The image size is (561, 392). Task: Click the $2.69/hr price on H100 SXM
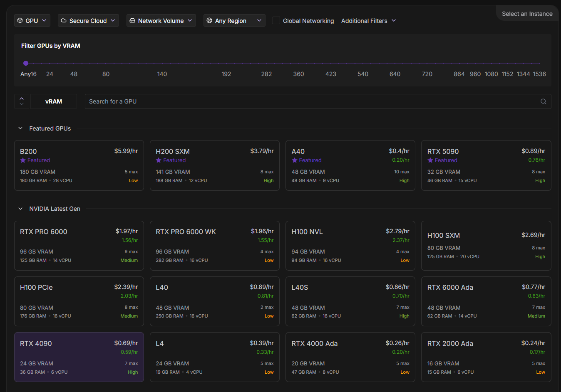click(533, 235)
